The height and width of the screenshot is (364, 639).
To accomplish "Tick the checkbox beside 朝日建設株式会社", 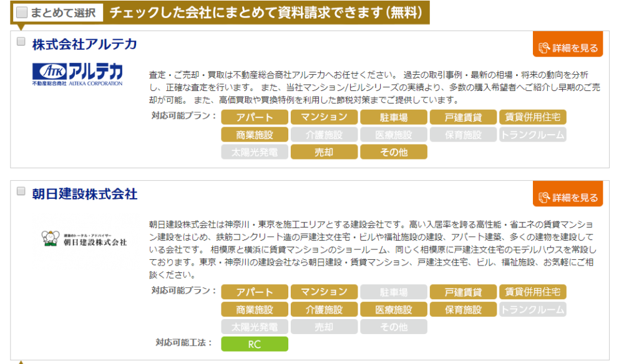I will click(x=21, y=191).
